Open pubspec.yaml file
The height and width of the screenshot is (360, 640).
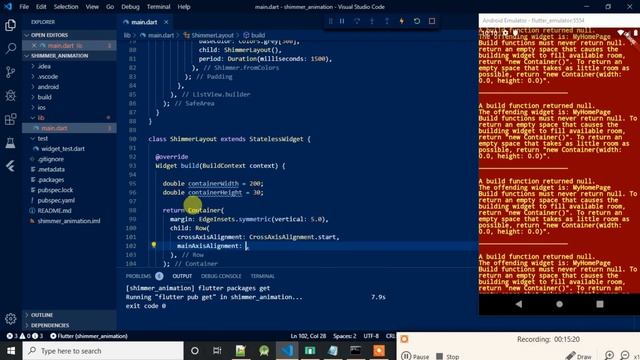tap(69, 200)
